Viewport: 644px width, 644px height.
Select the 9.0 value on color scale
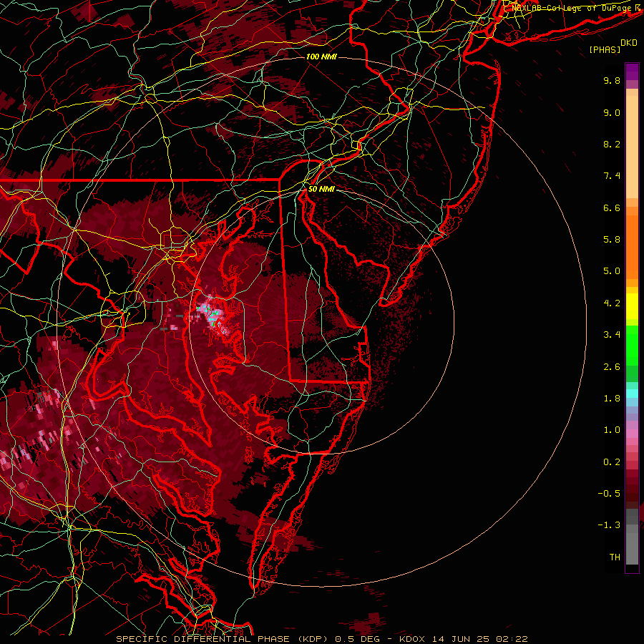612,112
